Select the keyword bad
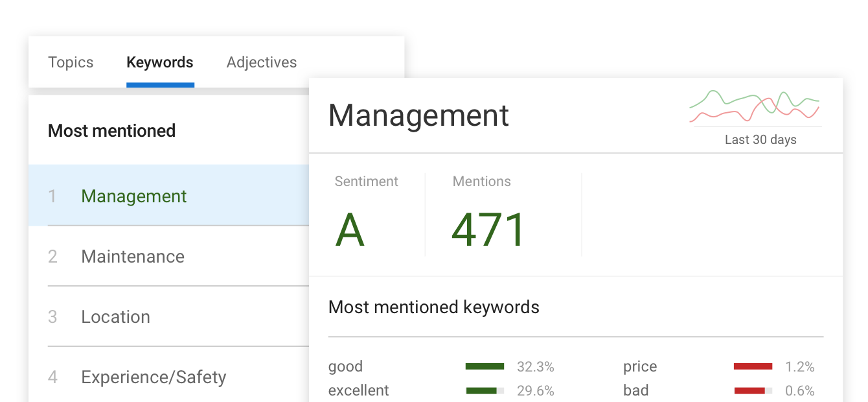This screenshot has width=868, height=402. (x=635, y=390)
